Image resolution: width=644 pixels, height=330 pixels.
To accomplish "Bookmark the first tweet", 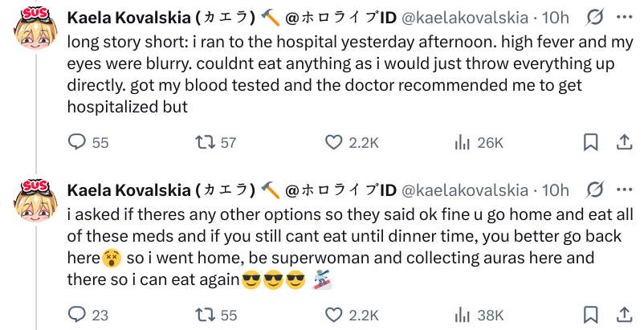I will coord(590,142).
